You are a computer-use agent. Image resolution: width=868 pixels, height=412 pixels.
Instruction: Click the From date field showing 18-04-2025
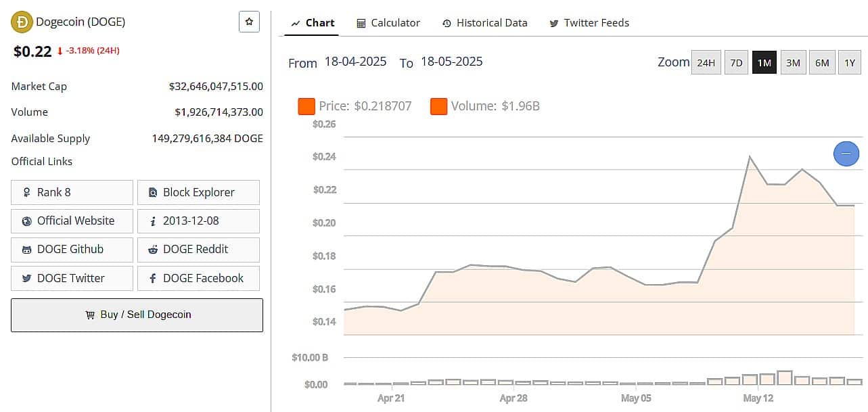click(355, 62)
